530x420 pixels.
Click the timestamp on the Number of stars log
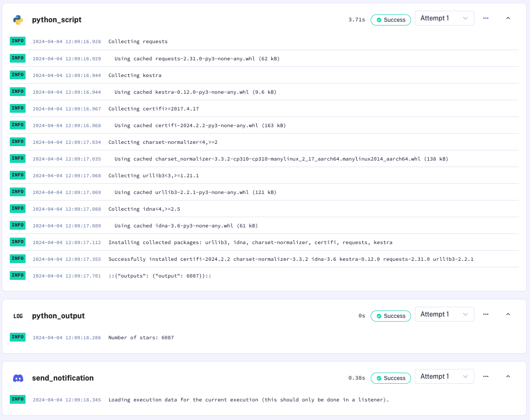(x=66, y=337)
